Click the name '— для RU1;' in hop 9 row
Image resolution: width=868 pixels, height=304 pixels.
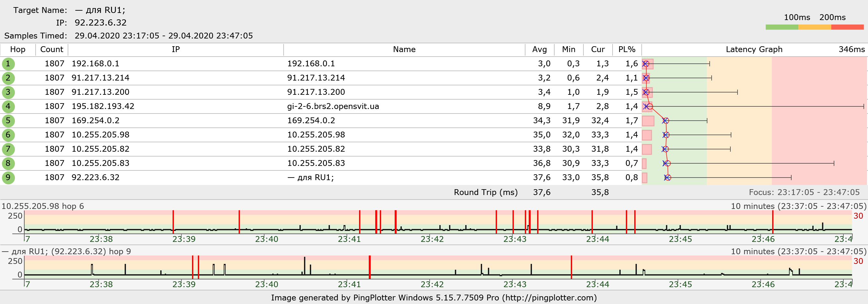(x=310, y=178)
